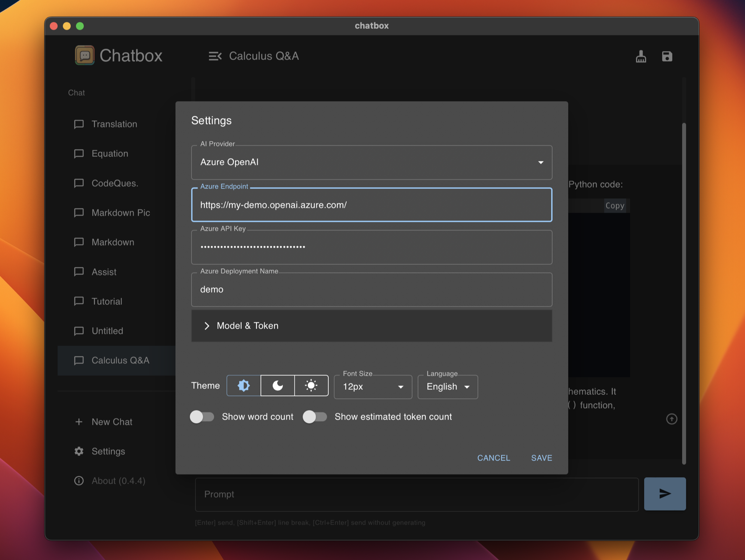Click the AI Provider dropdown arrow

coord(541,163)
